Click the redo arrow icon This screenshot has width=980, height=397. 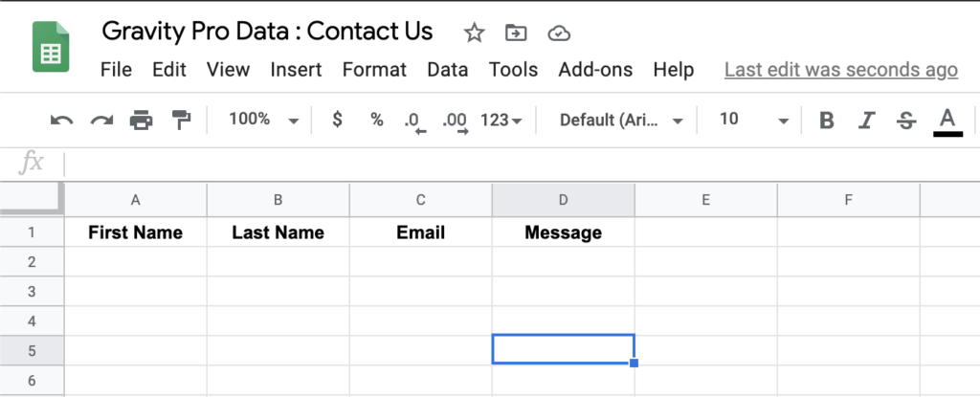101,120
